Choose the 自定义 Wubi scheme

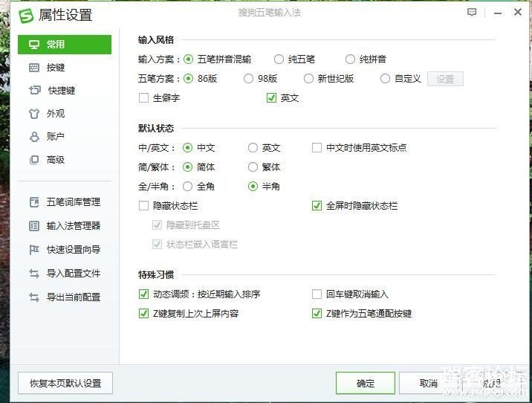click(x=385, y=79)
